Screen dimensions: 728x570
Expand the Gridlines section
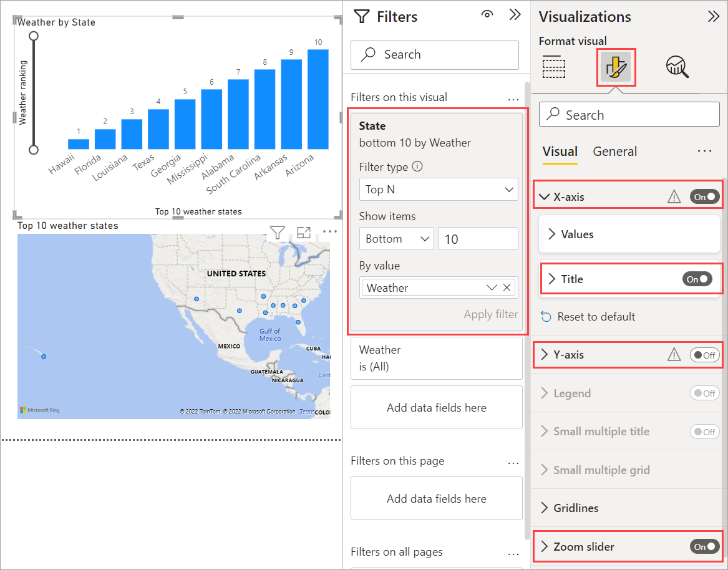(x=576, y=508)
